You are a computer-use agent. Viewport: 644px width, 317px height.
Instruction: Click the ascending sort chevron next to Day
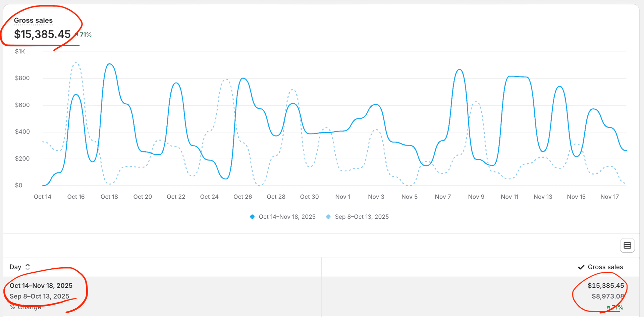tap(28, 265)
